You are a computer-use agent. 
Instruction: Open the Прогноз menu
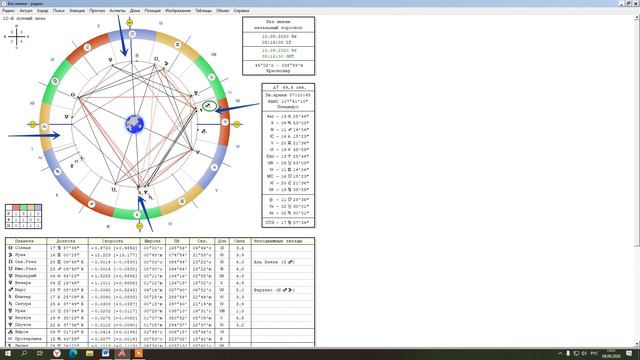[97, 11]
